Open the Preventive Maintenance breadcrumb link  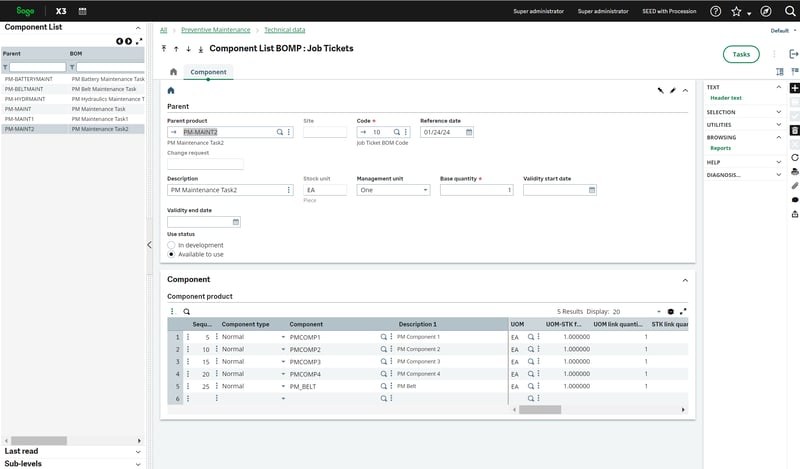tap(216, 30)
